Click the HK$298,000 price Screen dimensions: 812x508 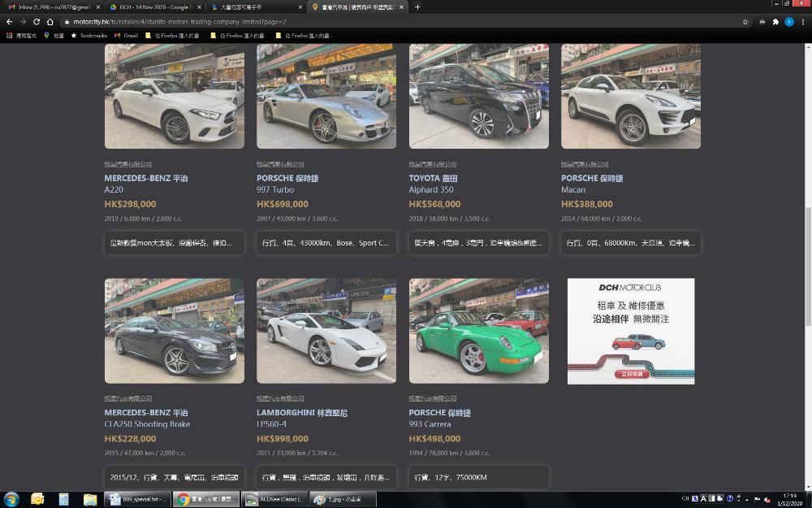130,204
